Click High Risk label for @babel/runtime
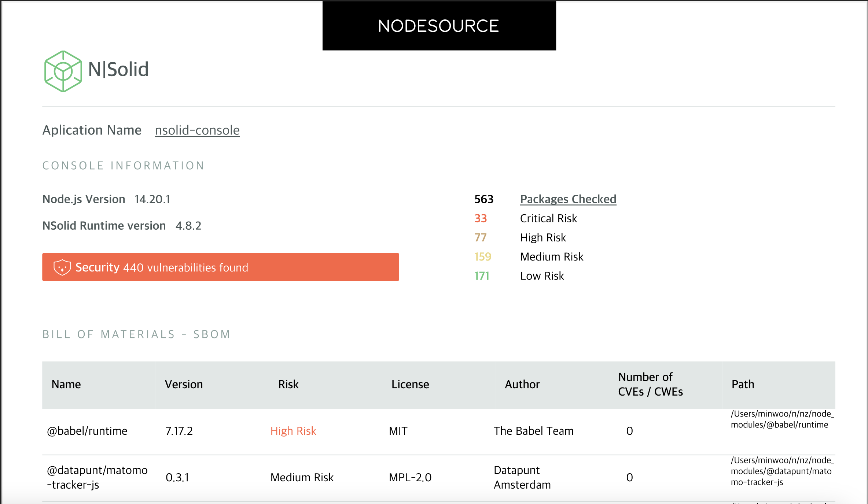 293,431
